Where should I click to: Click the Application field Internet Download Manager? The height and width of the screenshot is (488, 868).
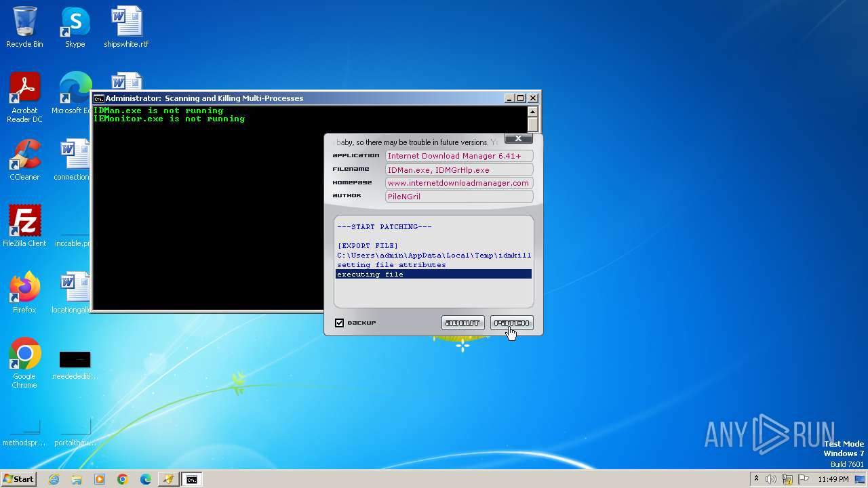tap(459, 156)
